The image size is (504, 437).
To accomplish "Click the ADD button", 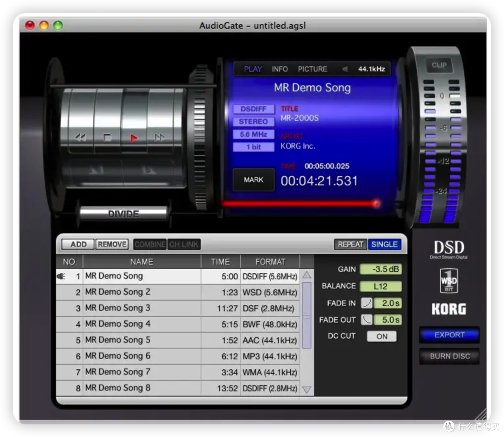I will (x=78, y=244).
